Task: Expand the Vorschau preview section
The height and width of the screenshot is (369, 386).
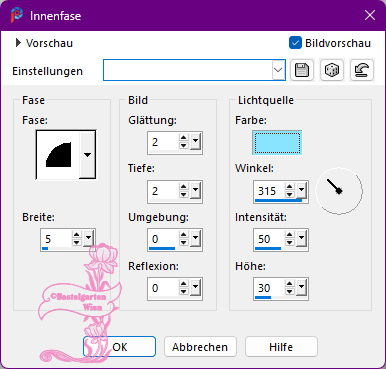Action: click(x=18, y=43)
